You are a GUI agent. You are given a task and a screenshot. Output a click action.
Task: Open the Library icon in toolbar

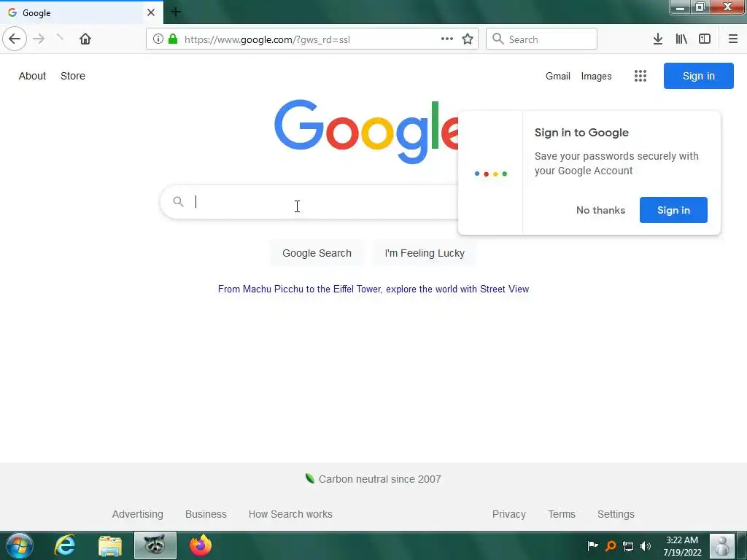click(x=681, y=39)
